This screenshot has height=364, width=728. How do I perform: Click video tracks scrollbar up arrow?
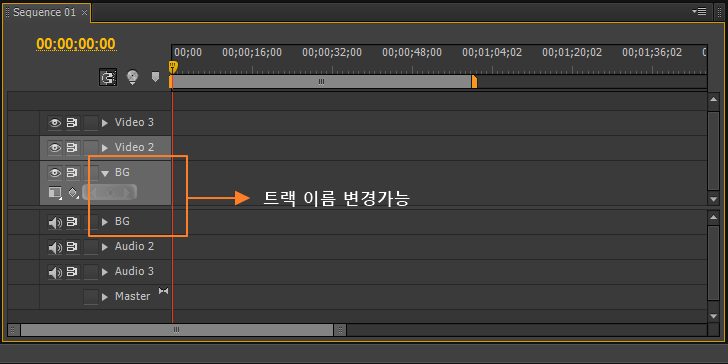click(714, 100)
